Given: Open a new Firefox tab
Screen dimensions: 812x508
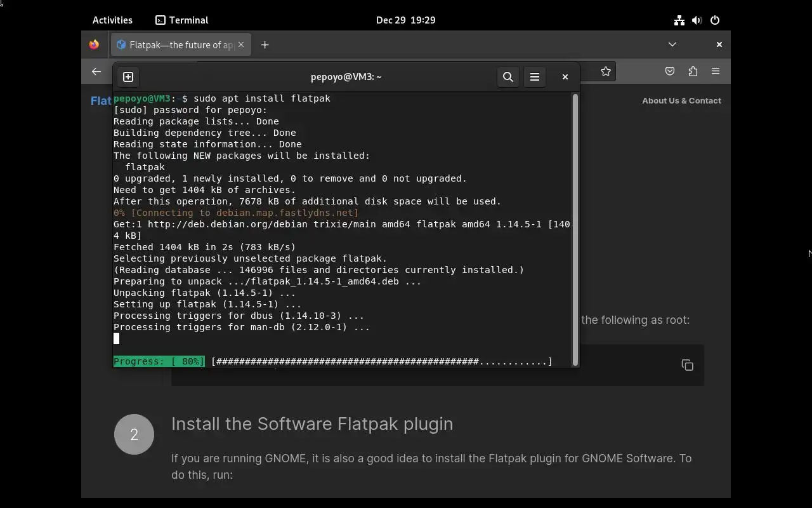Looking at the screenshot, I should 265,44.
